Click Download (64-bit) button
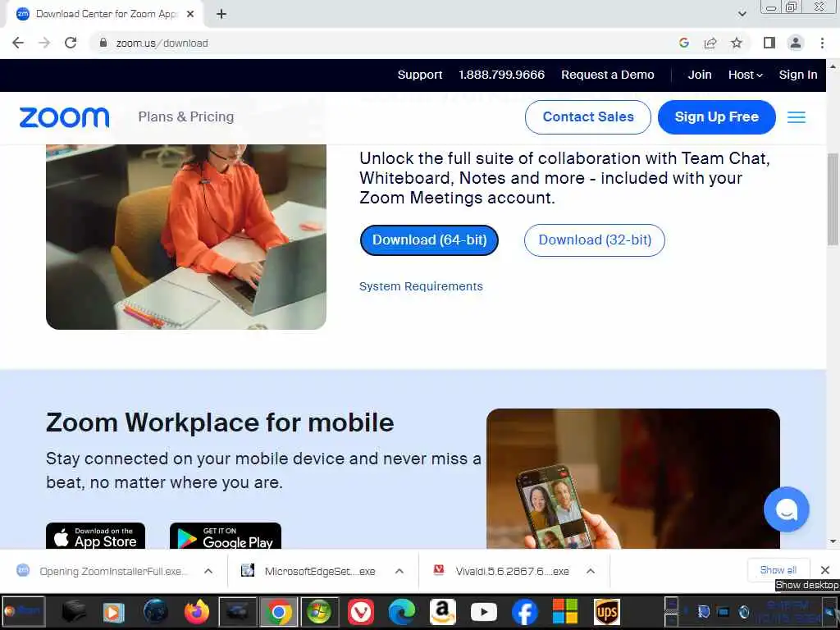The width and height of the screenshot is (840, 630). [x=429, y=240]
